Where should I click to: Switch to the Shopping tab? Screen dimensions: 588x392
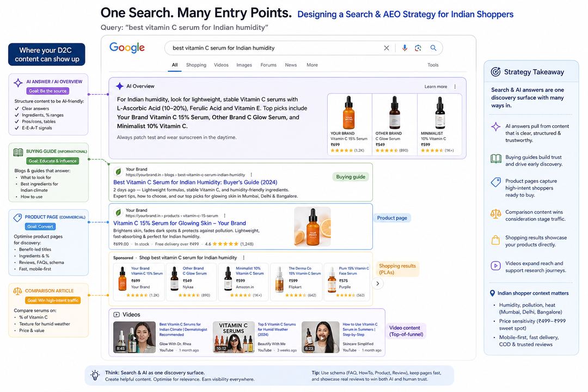point(196,65)
